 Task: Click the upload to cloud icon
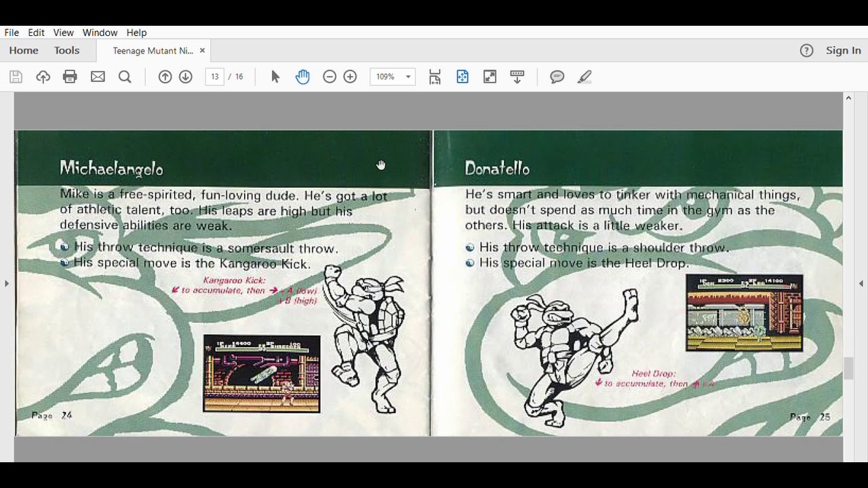click(43, 77)
